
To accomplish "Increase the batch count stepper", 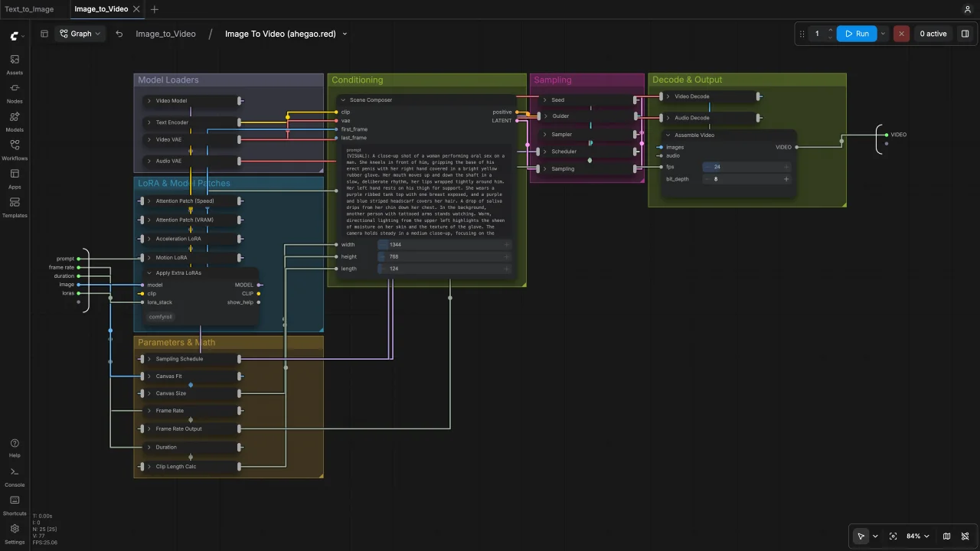I will pos(831,30).
